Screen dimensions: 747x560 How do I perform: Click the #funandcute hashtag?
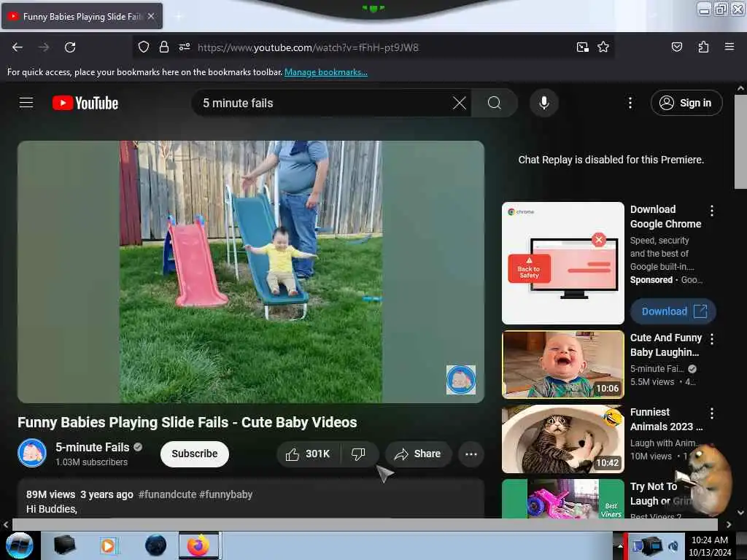pyautogui.click(x=167, y=494)
